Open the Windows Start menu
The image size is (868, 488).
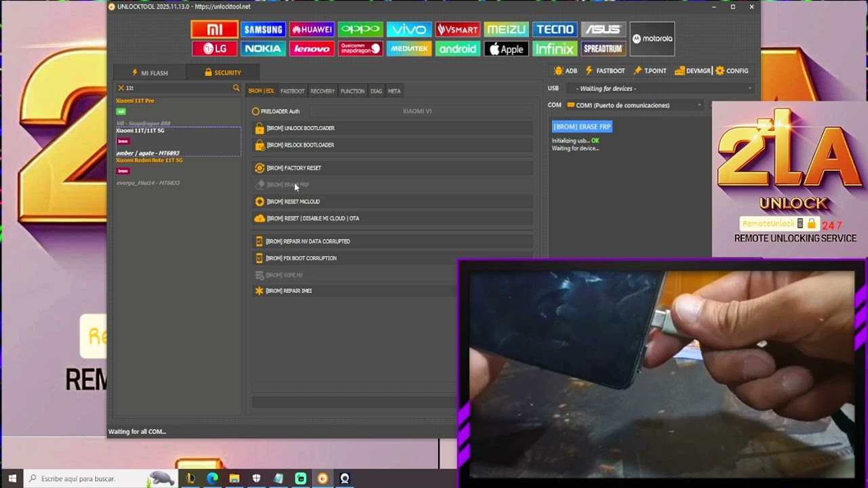12,479
